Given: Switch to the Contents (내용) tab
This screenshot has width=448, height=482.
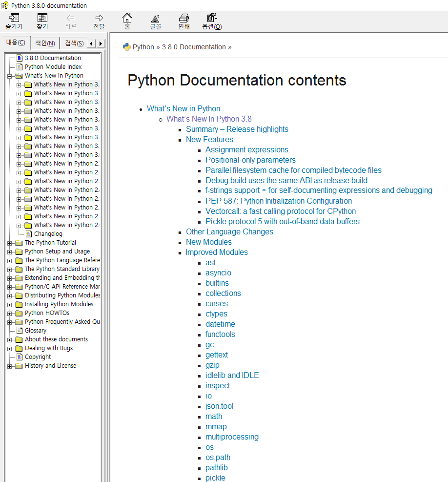Looking at the screenshot, I should click(x=16, y=42).
